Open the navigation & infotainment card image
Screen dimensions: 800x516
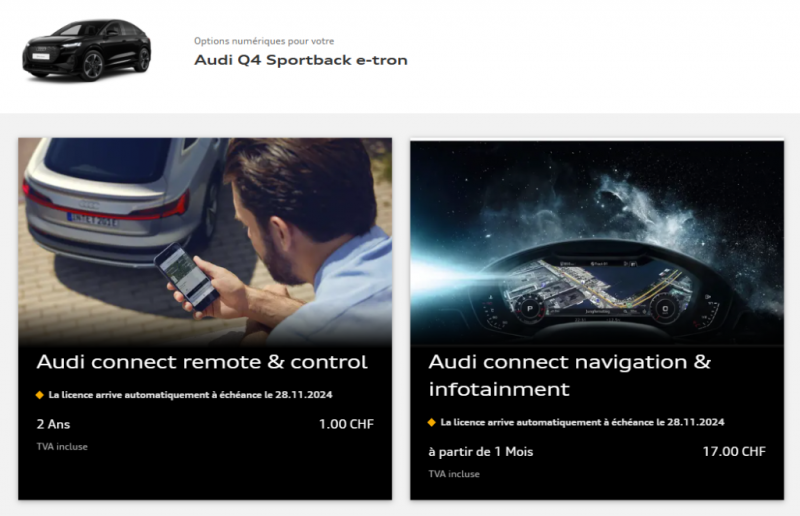(597, 243)
